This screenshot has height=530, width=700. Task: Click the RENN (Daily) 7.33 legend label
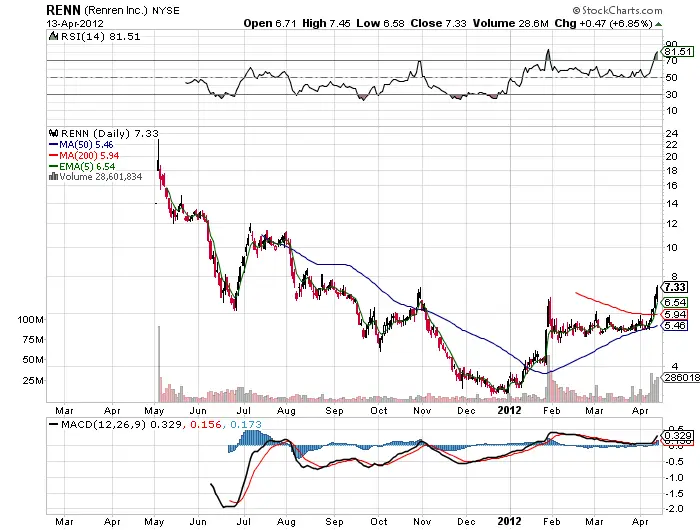click(x=109, y=133)
